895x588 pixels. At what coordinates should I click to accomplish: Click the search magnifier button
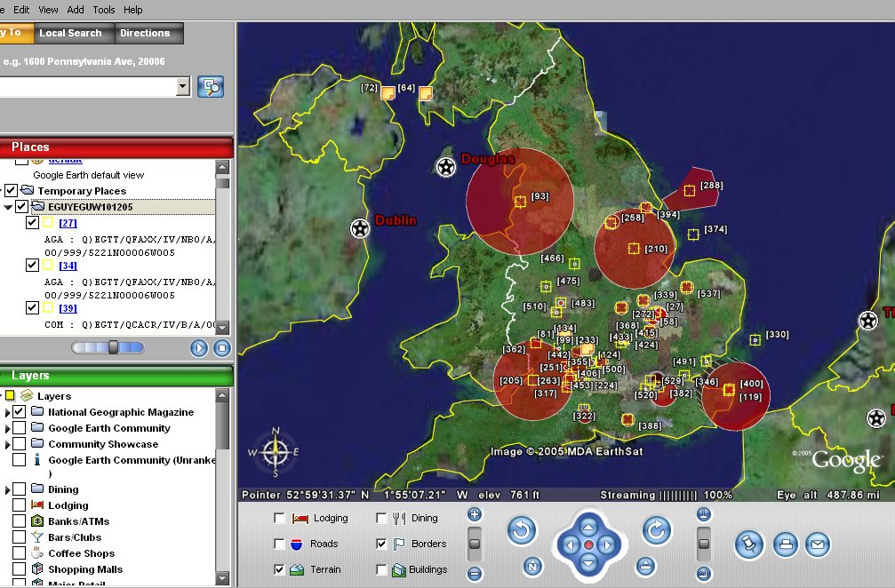click(212, 86)
